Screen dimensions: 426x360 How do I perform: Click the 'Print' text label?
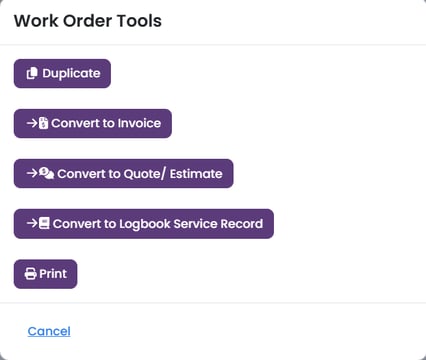[x=53, y=274]
